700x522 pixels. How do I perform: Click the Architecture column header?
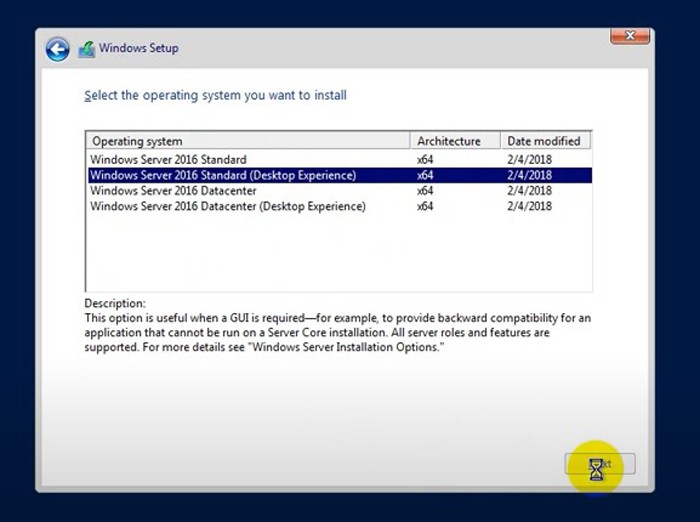pos(455,141)
